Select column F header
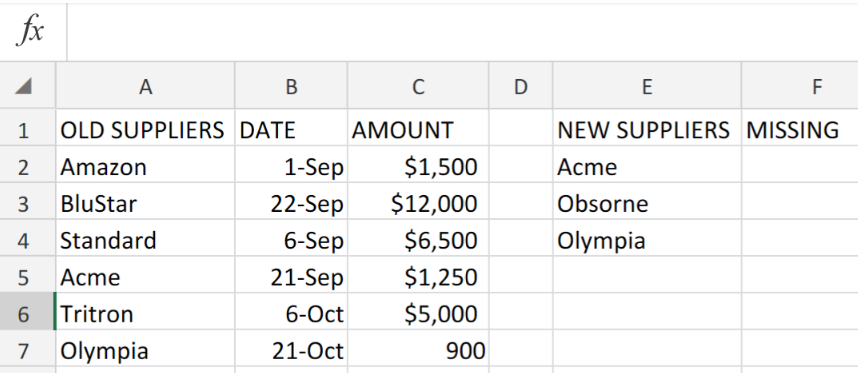 (800, 86)
